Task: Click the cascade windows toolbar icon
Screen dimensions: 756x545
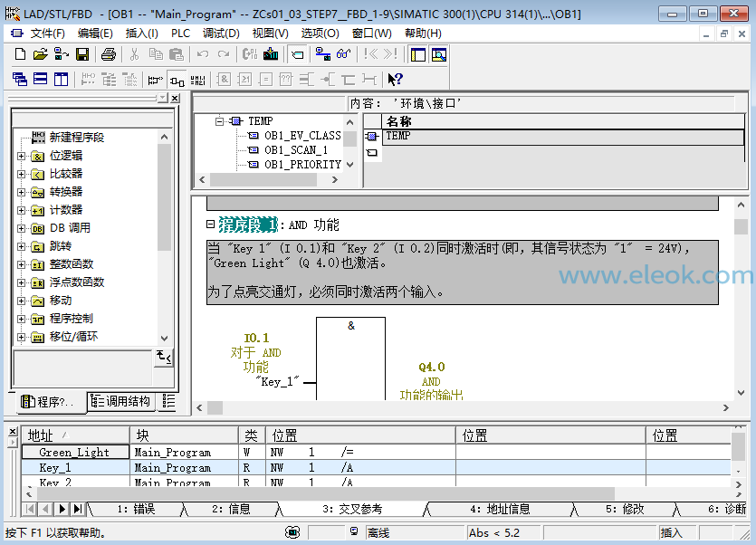Action: pos(20,79)
